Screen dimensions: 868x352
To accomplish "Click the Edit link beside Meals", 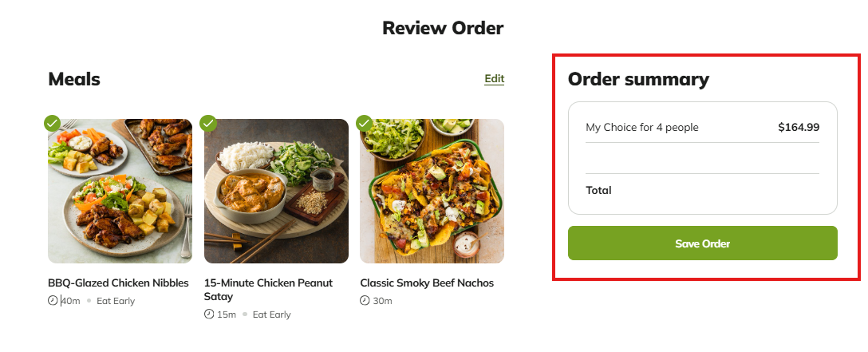I will [x=494, y=79].
